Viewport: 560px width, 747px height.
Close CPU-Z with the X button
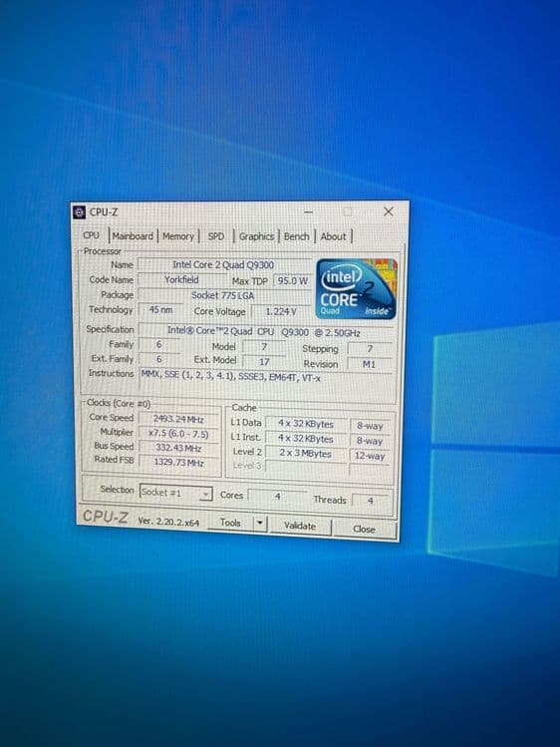(389, 211)
